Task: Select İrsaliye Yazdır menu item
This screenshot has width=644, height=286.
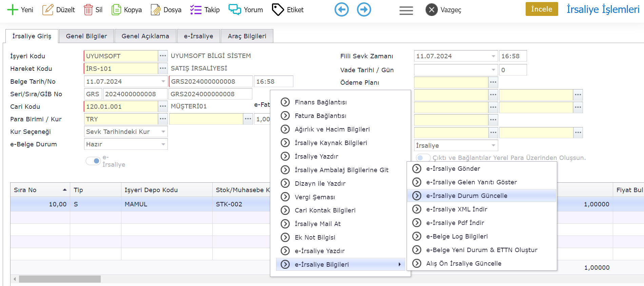Action: [340, 156]
